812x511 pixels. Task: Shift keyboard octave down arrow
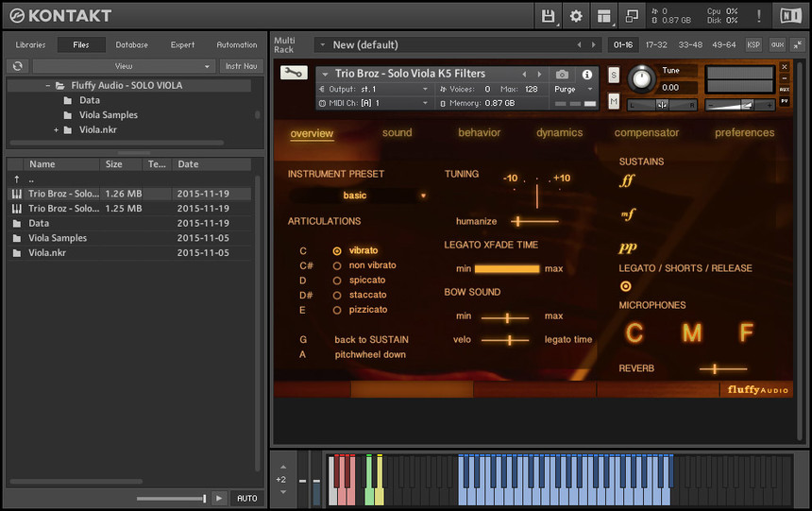click(x=282, y=492)
